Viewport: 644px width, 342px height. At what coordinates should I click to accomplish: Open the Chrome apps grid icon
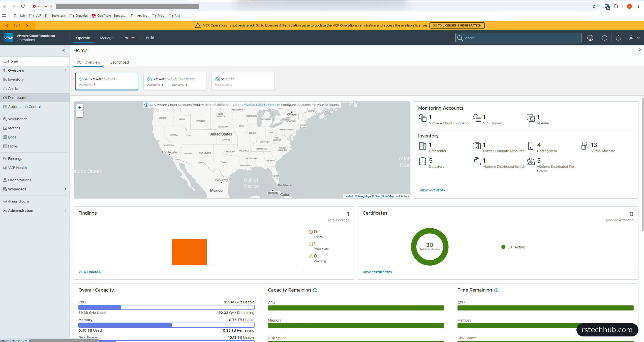[x=4, y=16]
